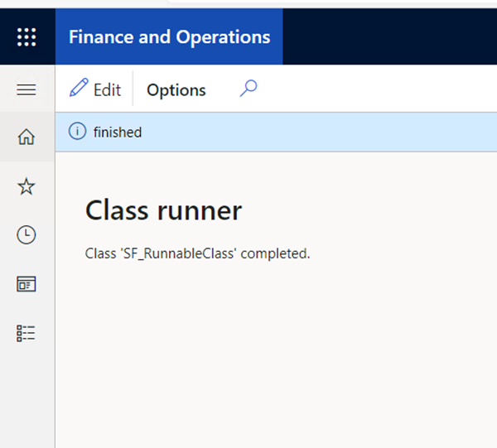Click the 'finished' message text
Image resolution: width=497 pixels, height=448 pixels.
click(118, 132)
